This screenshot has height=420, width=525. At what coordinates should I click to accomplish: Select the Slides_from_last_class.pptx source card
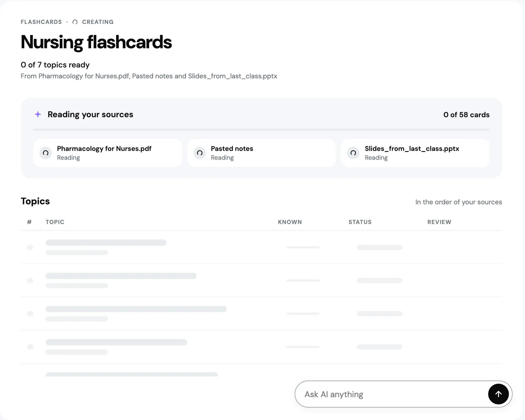(415, 153)
